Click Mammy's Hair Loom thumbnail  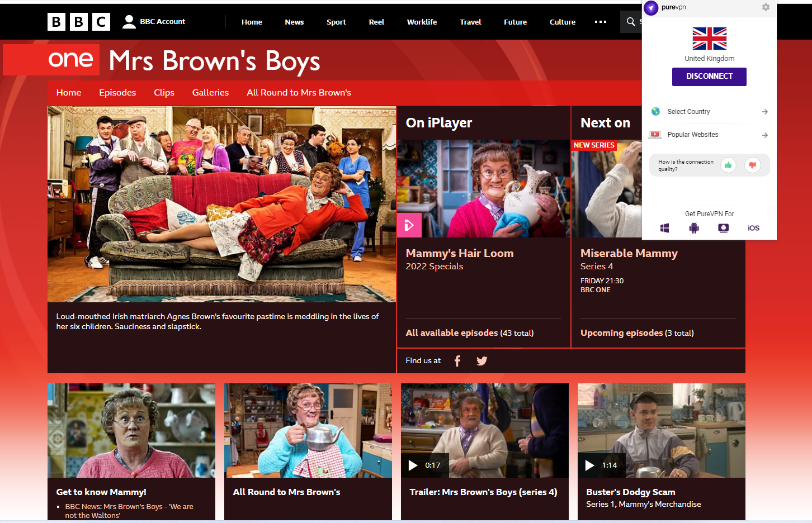point(484,188)
